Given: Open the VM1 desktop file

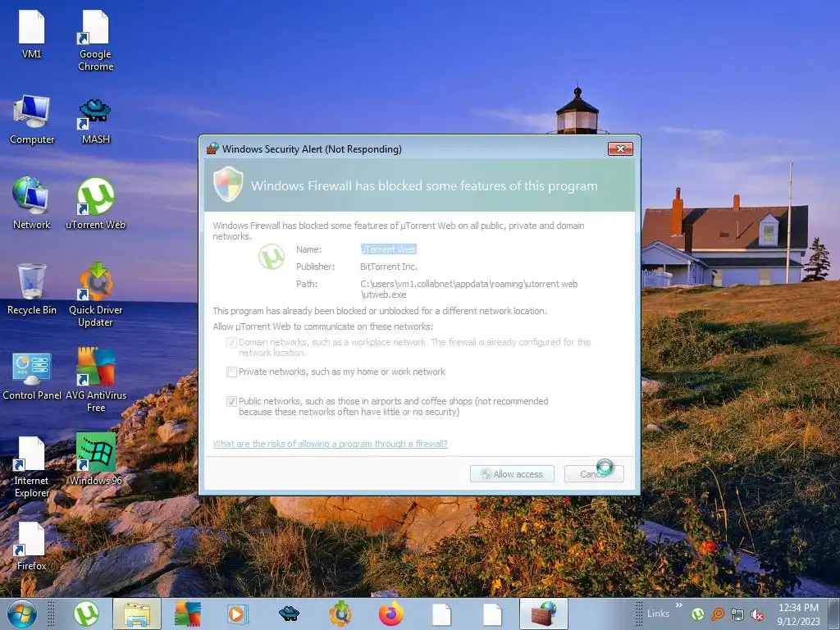Looking at the screenshot, I should [32, 33].
